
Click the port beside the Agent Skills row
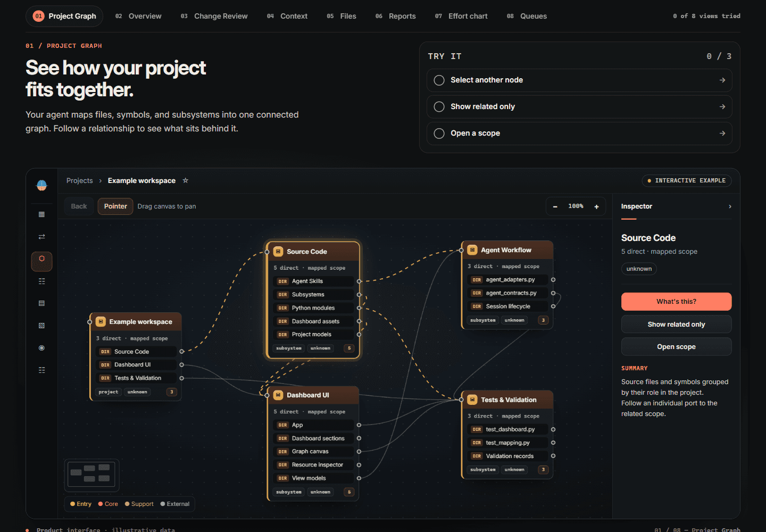pos(359,281)
